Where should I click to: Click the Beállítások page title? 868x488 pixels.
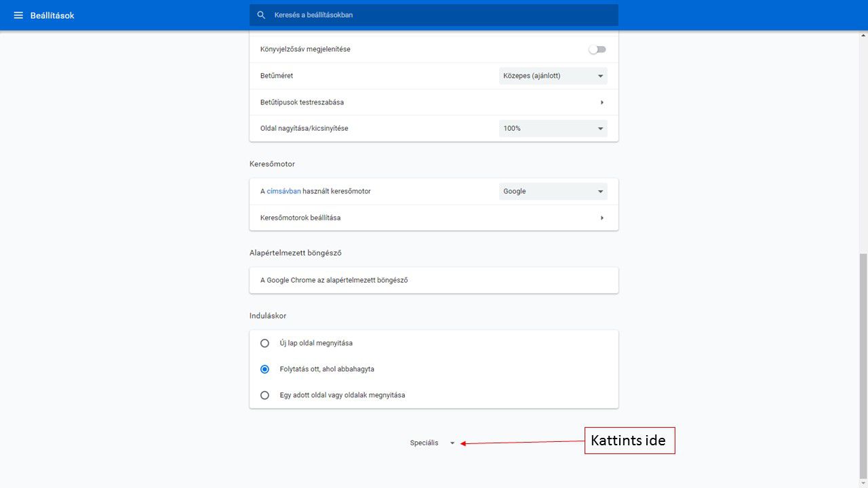tap(52, 15)
